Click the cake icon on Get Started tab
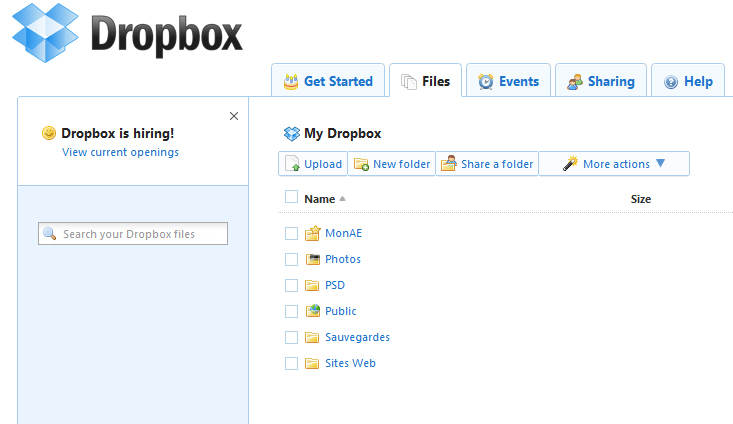Viewport: 733px width, 424px height. 291,82
